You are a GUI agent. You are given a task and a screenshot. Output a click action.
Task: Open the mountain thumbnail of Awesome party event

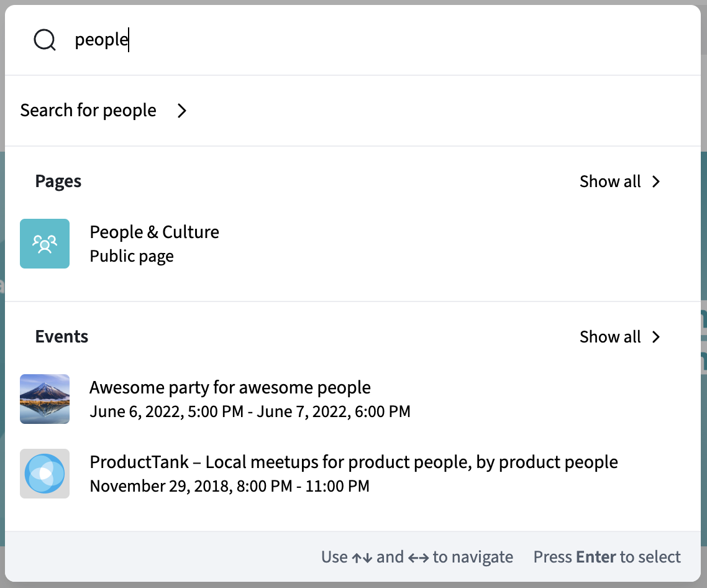tap(45, 399)
